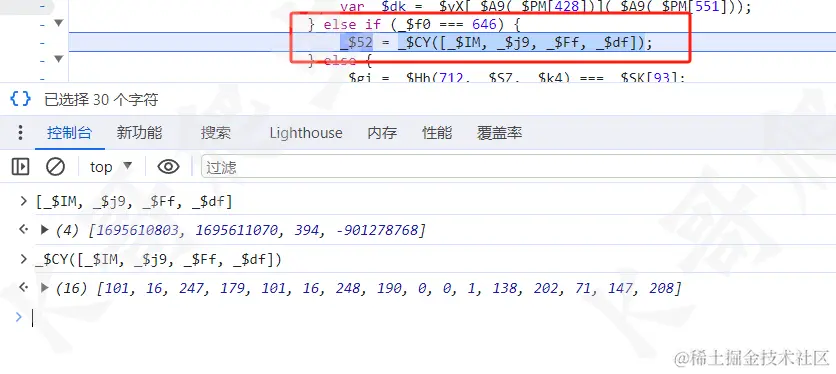
Task: Switch to the 控制台 tab
Action: click(x=69, y=133)
